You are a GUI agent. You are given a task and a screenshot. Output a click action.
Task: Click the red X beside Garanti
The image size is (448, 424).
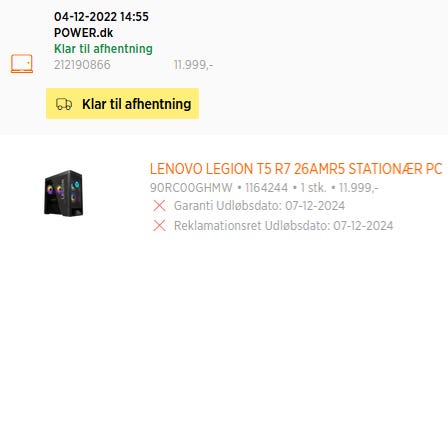(x=159, y=206)
